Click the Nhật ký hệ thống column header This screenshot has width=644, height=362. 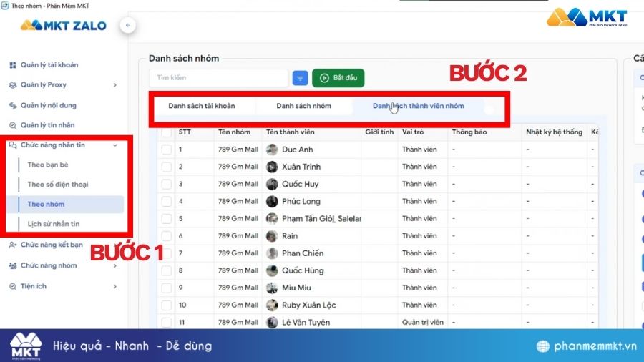(554, 132)
